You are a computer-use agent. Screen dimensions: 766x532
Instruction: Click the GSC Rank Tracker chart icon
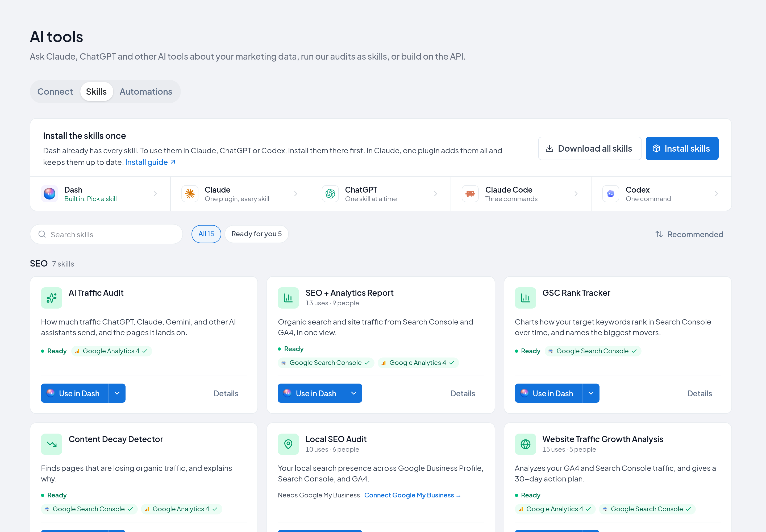525,298
